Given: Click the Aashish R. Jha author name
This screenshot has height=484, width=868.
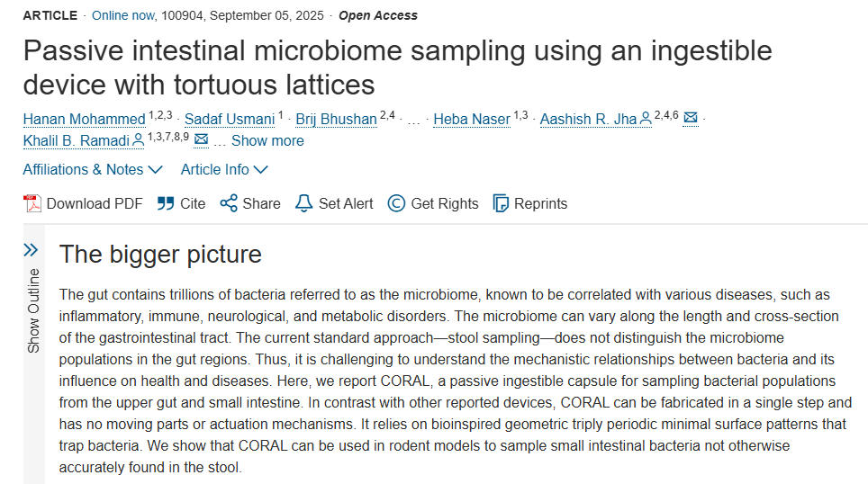Looking at the screenshot, I should 588,119.
